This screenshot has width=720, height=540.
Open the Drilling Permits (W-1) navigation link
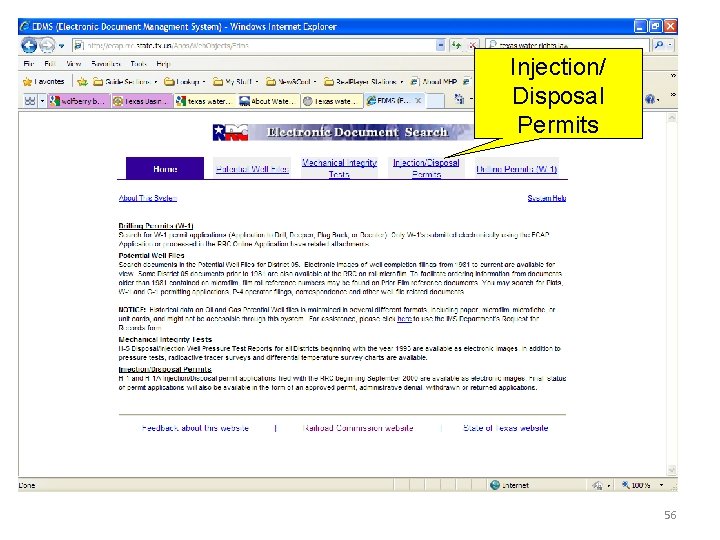(517, 169)
